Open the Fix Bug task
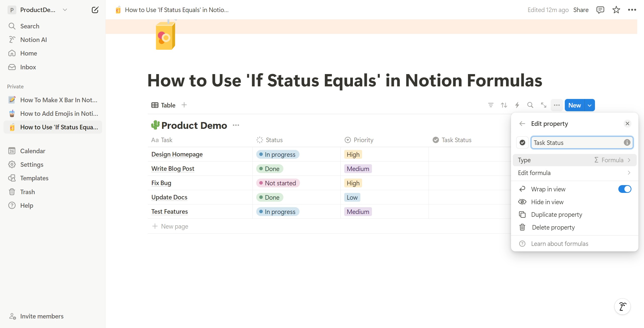This screenshot has width=644, height=328. tap(161, 183)
